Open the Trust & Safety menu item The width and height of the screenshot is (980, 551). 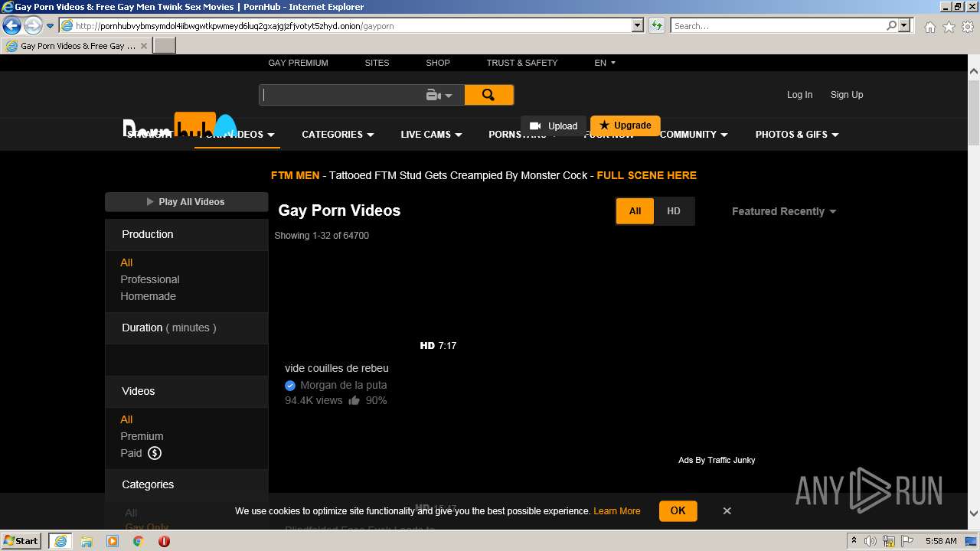click(x=522, y=63)
